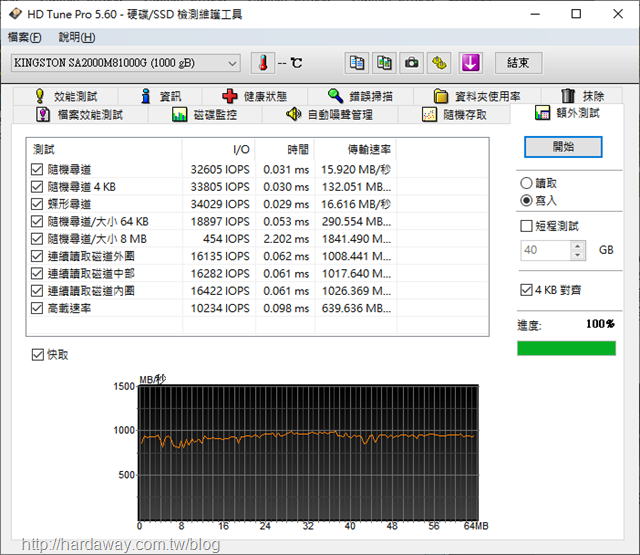The image size is (640, 555).
Task: Switch to the 資訊 info tab
Action: [x=160, y=96]
